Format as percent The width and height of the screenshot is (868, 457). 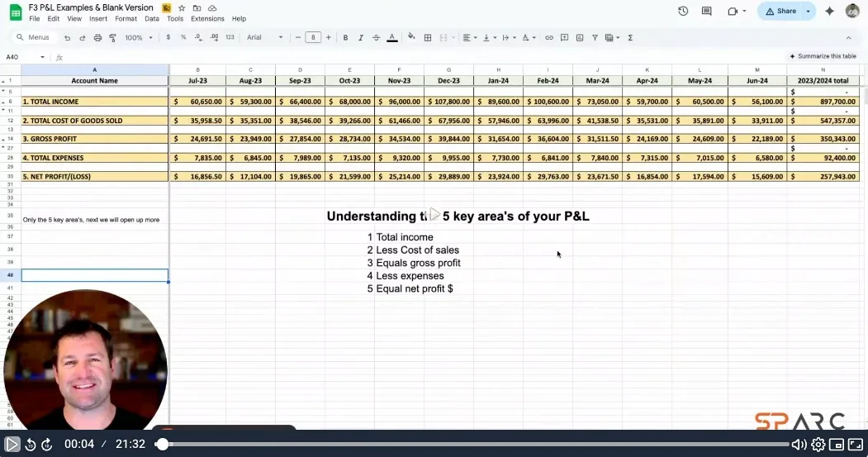[183, 38]
